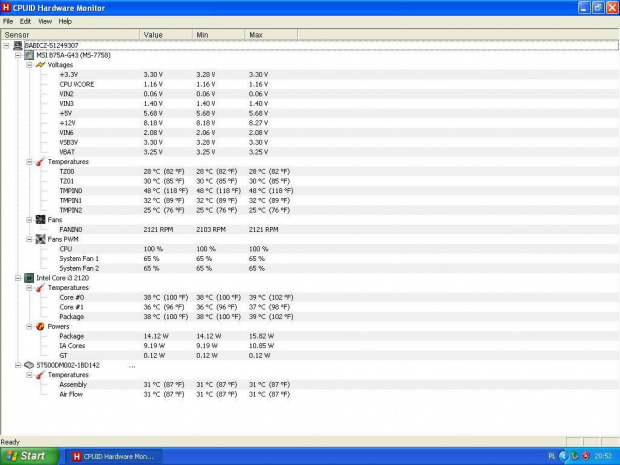Open the View menu

pos(45,21)
